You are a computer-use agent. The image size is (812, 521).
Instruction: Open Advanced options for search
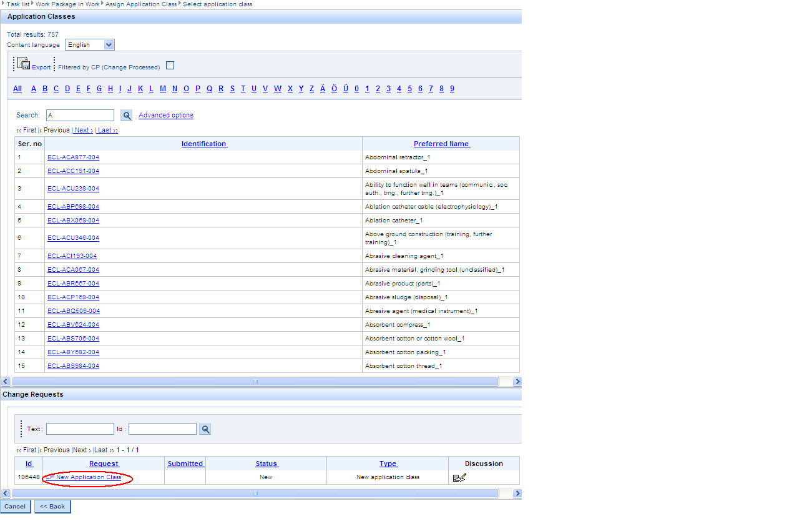[x=166, y=116]
